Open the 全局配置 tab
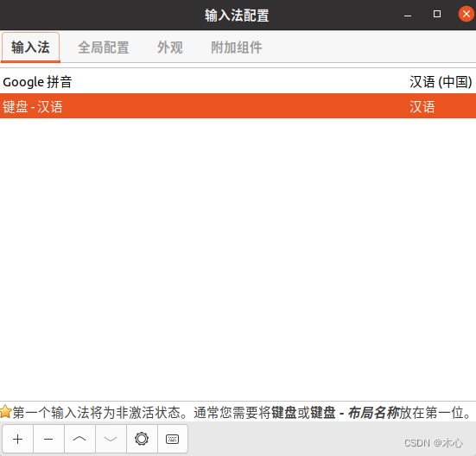The height and width of the screenshot is (456, 476). (103, 47)
